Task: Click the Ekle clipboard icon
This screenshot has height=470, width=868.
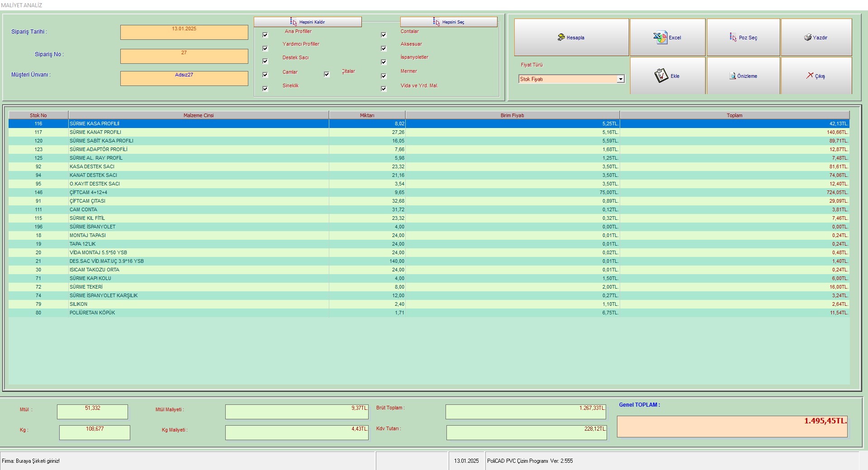Action: click(x=661, y=76)
